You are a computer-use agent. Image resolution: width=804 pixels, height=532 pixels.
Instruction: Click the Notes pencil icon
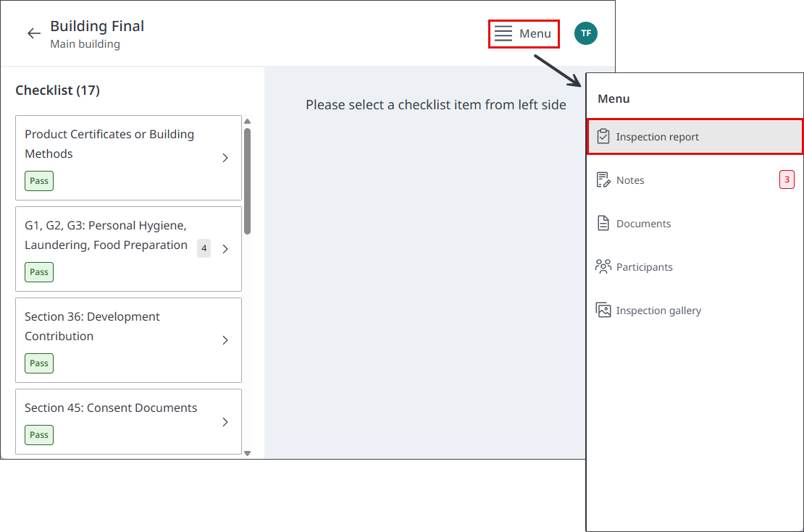[603, 180]
